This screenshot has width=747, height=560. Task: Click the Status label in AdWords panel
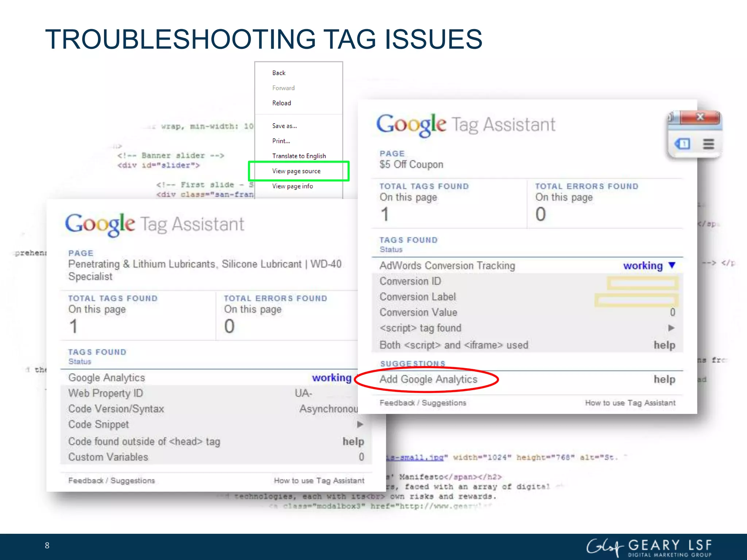point(391,250)
